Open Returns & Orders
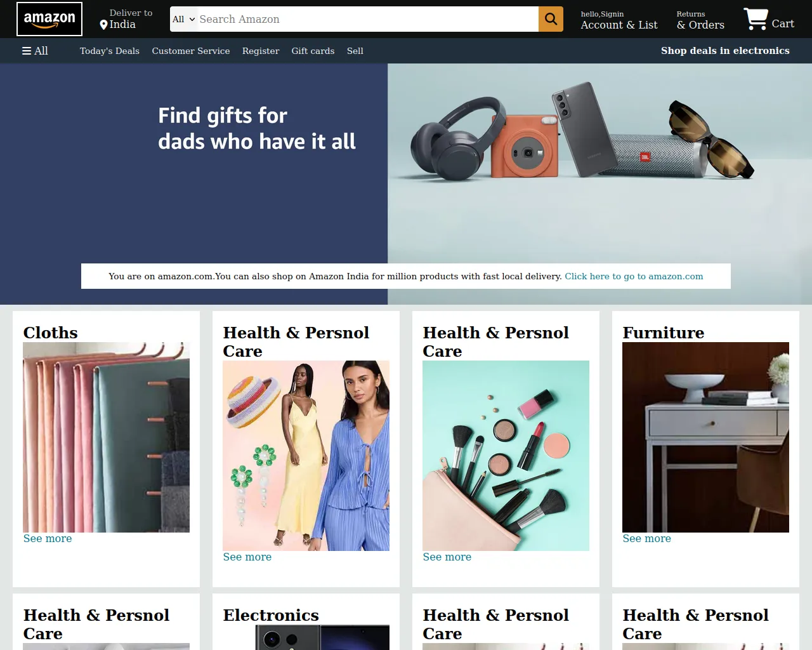 700,20
